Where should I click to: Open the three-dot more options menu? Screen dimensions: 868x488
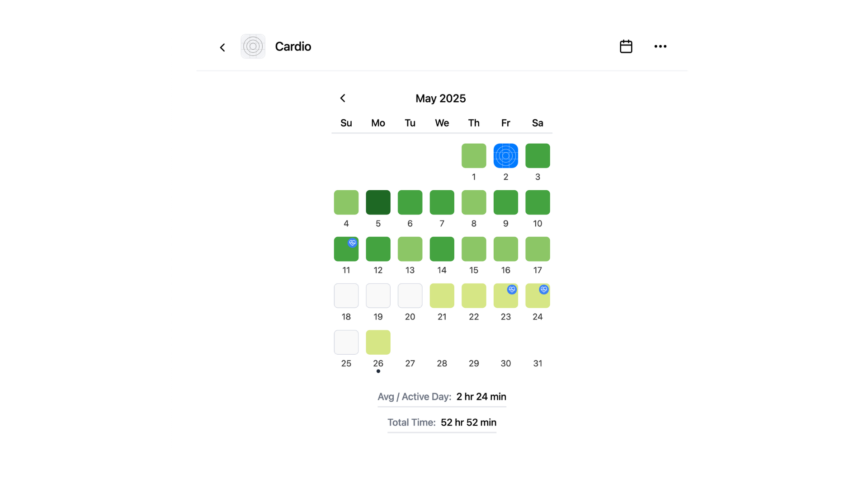tap(660, 47)
